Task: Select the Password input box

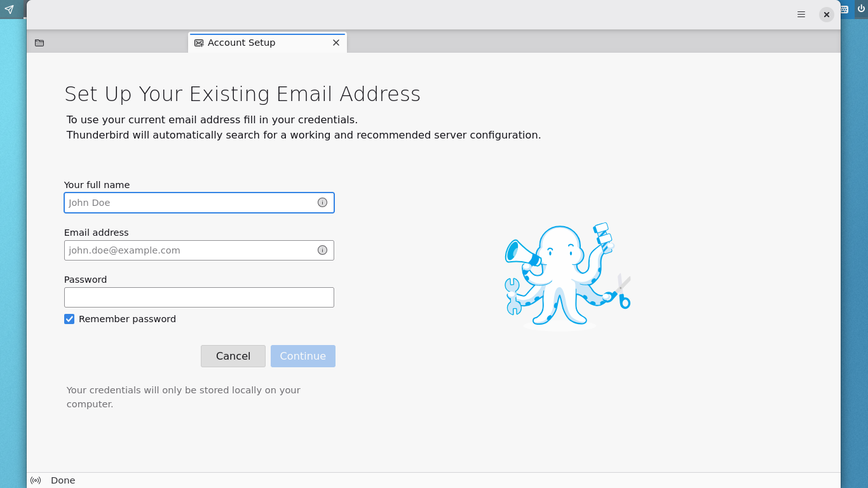Action: [199, 297]
